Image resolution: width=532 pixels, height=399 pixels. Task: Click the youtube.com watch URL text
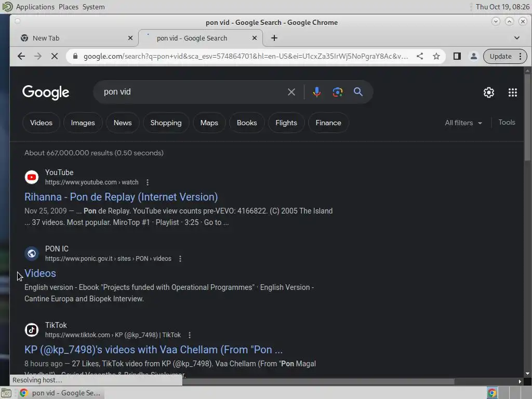91,182
